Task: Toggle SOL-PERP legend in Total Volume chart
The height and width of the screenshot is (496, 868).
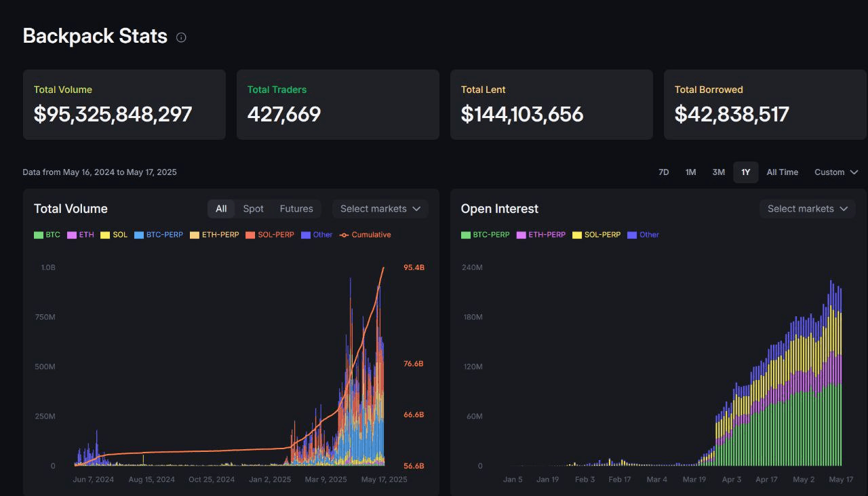Action: tap(270, 235)
